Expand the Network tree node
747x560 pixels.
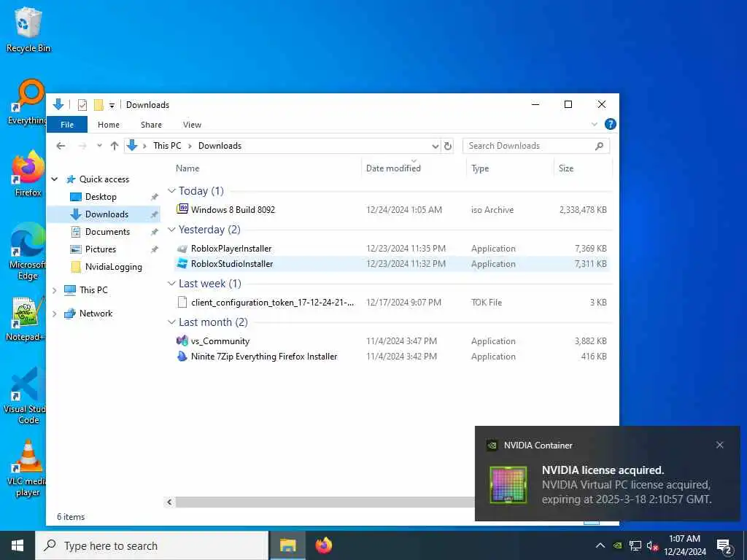(54, 314)
